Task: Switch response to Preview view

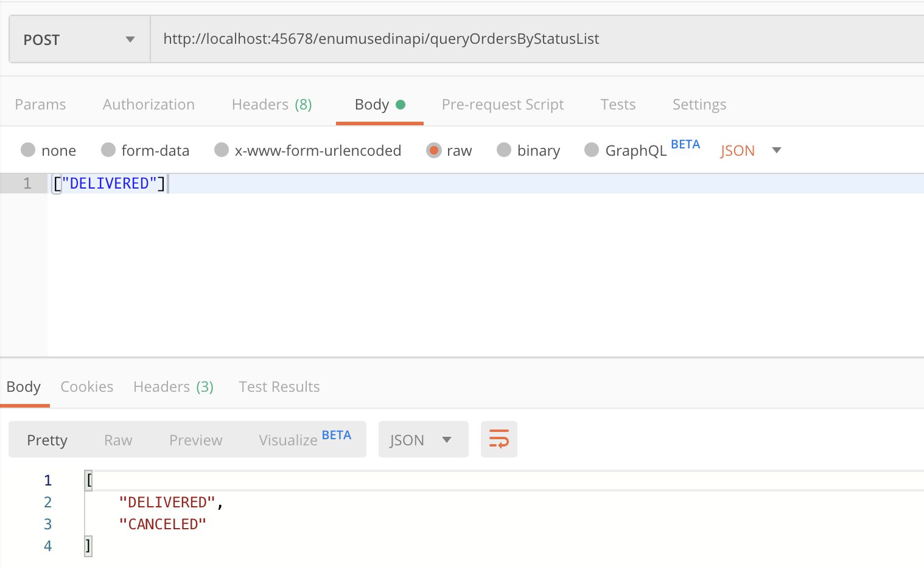Action: [x=195, y=440]
